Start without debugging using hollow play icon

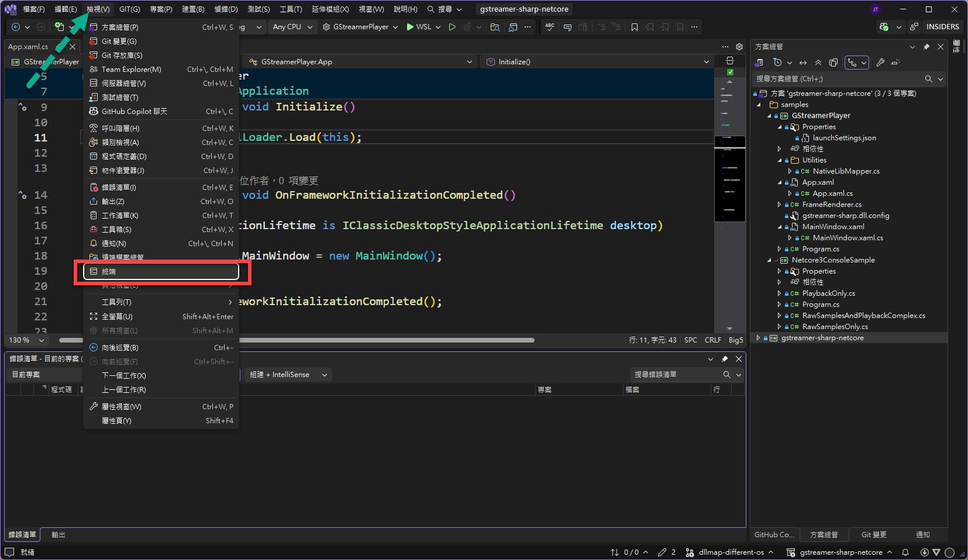click(x=452, y=27)
